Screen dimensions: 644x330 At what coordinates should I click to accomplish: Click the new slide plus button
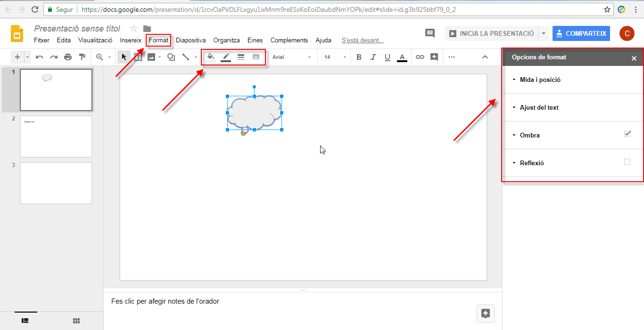tap(17, 57)
